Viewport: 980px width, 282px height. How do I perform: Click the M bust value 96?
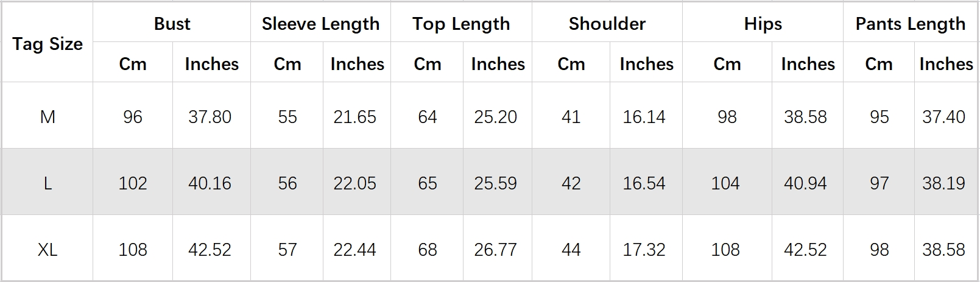(133, 116)
